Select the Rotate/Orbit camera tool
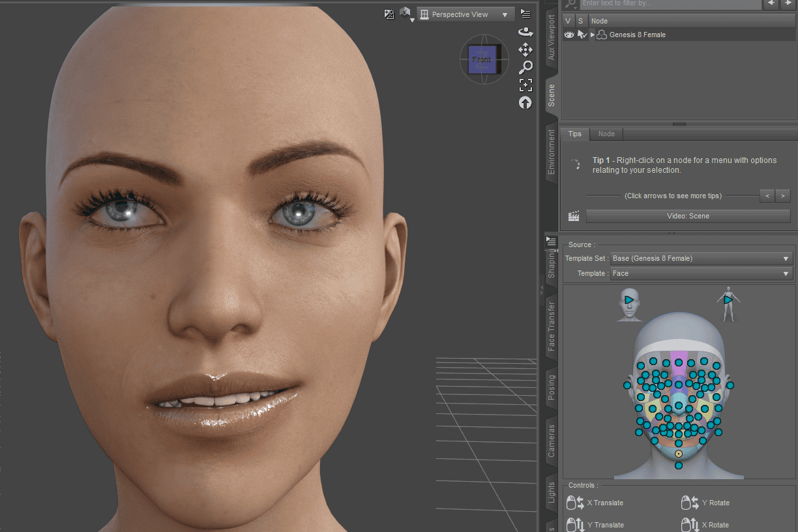The height and width of the screenshot is (532, 798). tap(525, 31)
